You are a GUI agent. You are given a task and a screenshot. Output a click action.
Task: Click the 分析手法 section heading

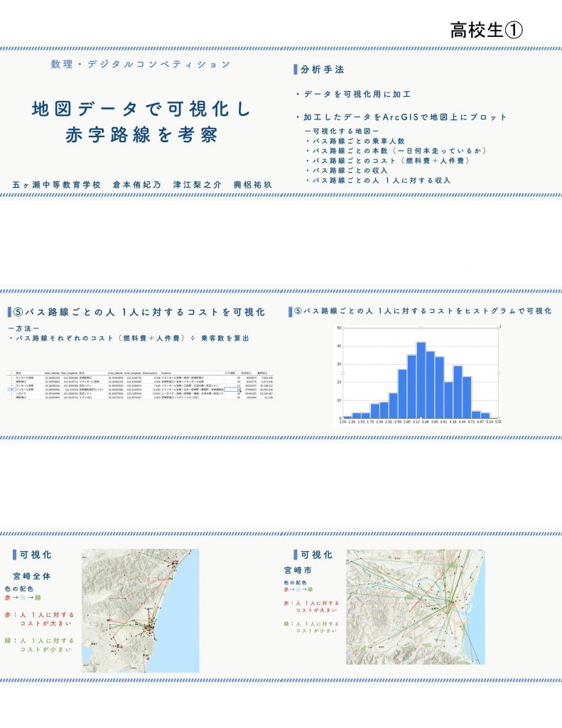[x=322, y=70]
